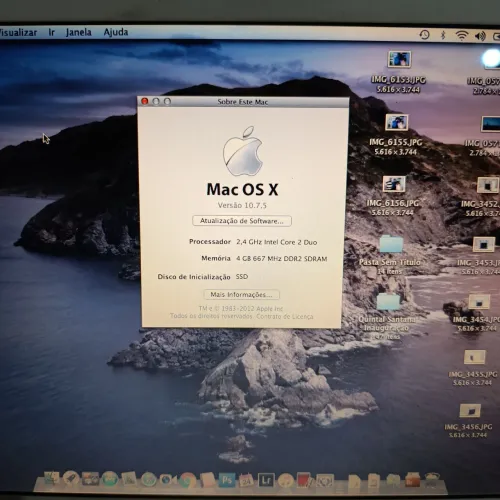
Task: Open the Trash at the Dock's end
Action: [x=432, y=480]
